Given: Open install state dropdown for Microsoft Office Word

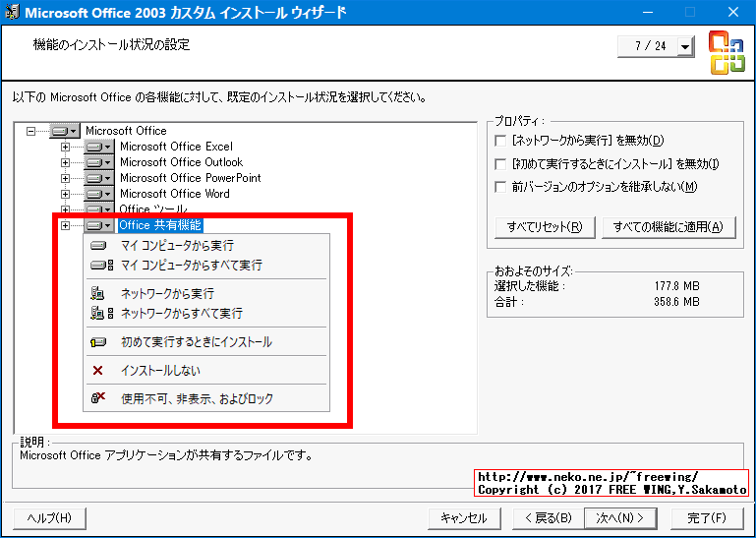Looking at the screenshot, I should pos(99,194).
